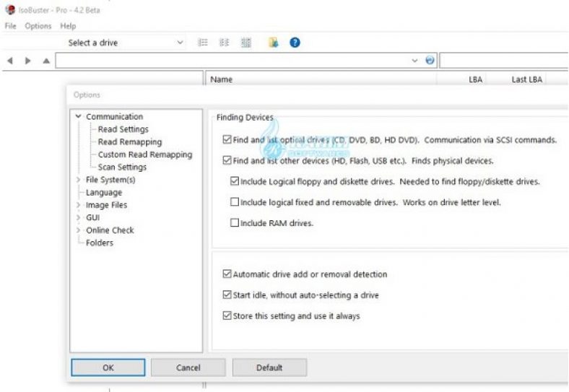The height and width of the screenshot is (392, 569).
Task: Toggle Automatic drive add or removal detection
Action: pos(227,274)
